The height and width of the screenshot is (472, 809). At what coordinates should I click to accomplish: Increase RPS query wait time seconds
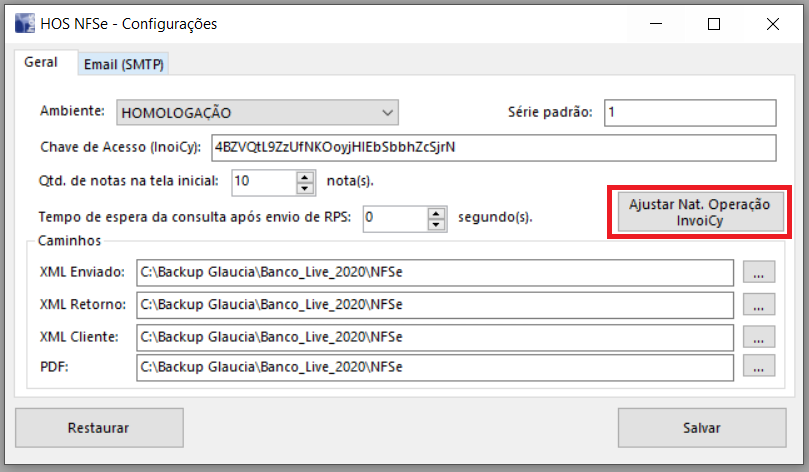tap(436, 212)
